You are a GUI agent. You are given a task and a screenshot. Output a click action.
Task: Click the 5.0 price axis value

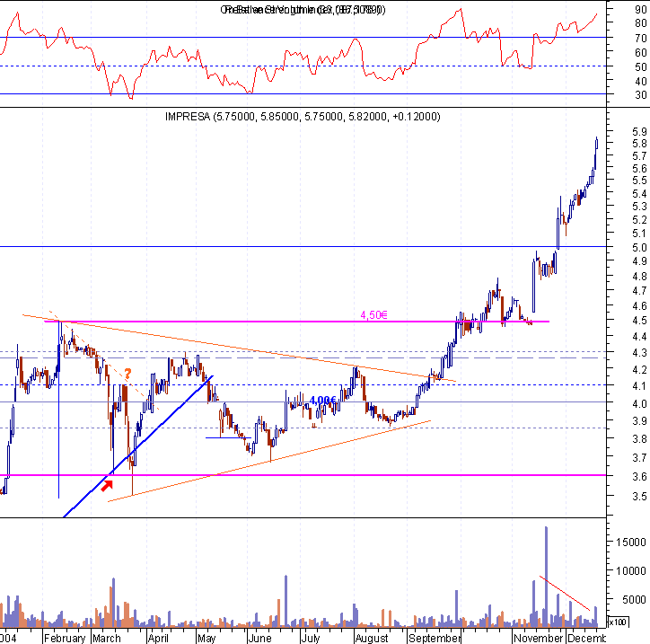coord(639,248)
